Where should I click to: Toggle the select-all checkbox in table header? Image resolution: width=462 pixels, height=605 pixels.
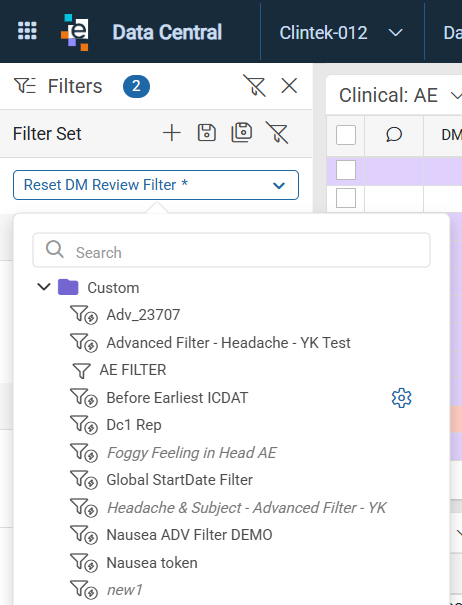pyautogui.click(x=346, y=135)
